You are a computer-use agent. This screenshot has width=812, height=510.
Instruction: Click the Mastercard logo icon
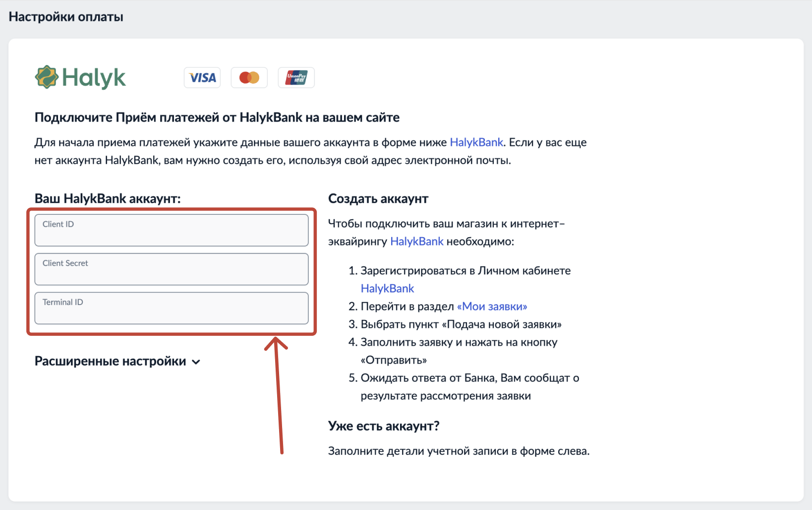pos(249,78)
